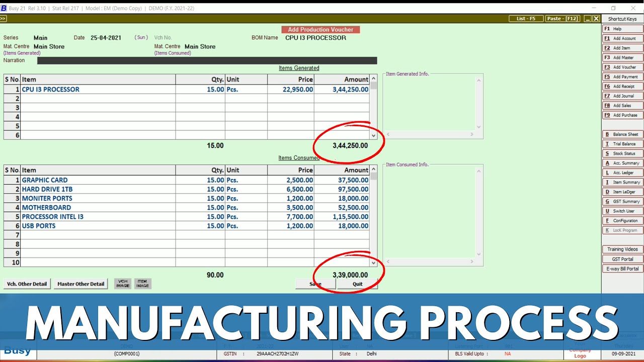Open Configuration shortcut
The image size is (644, 362).
point(622,221)
